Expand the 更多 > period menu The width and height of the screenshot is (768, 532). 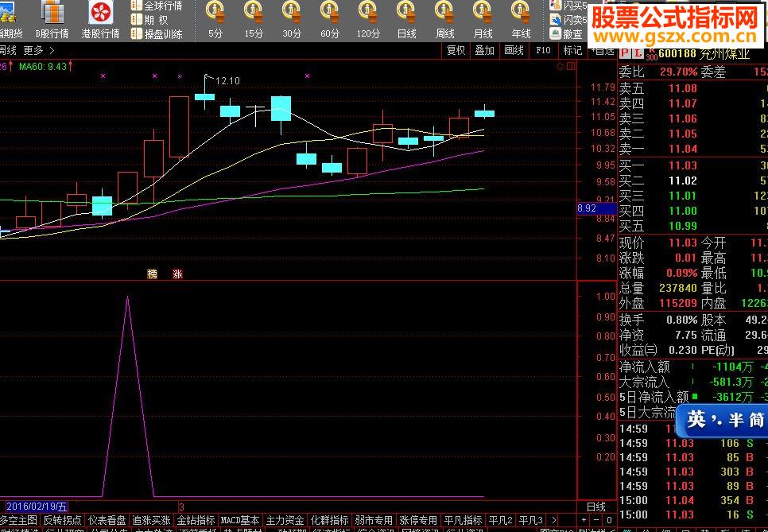[39, 50]
